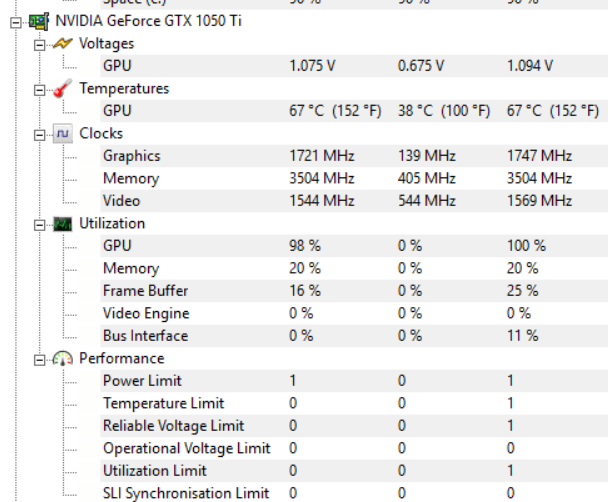Click the 1569 MHz video clock value
608x502 pixels.
(539, 201)
